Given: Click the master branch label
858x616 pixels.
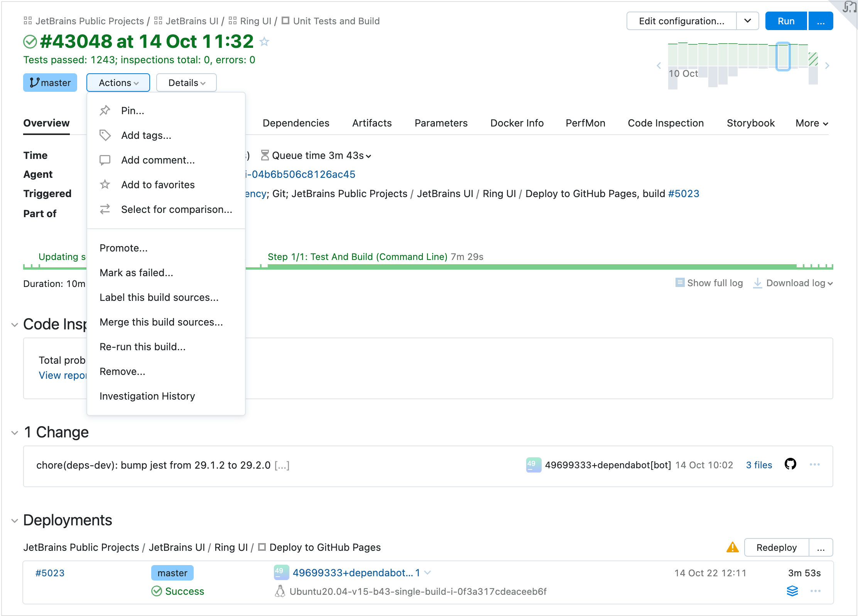Looking at the screenshot, I should (x=50, y=83).
